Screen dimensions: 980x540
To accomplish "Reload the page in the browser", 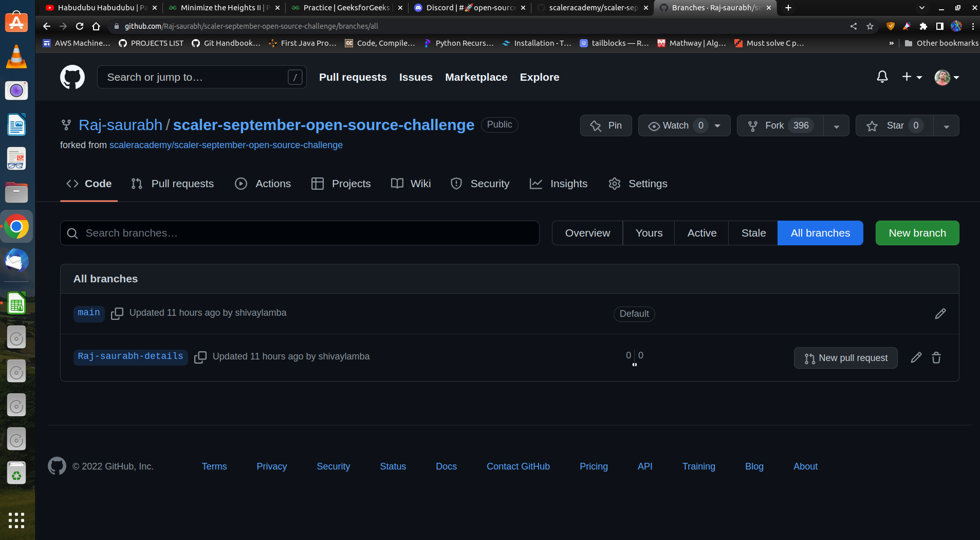I will tap(80, 26).
